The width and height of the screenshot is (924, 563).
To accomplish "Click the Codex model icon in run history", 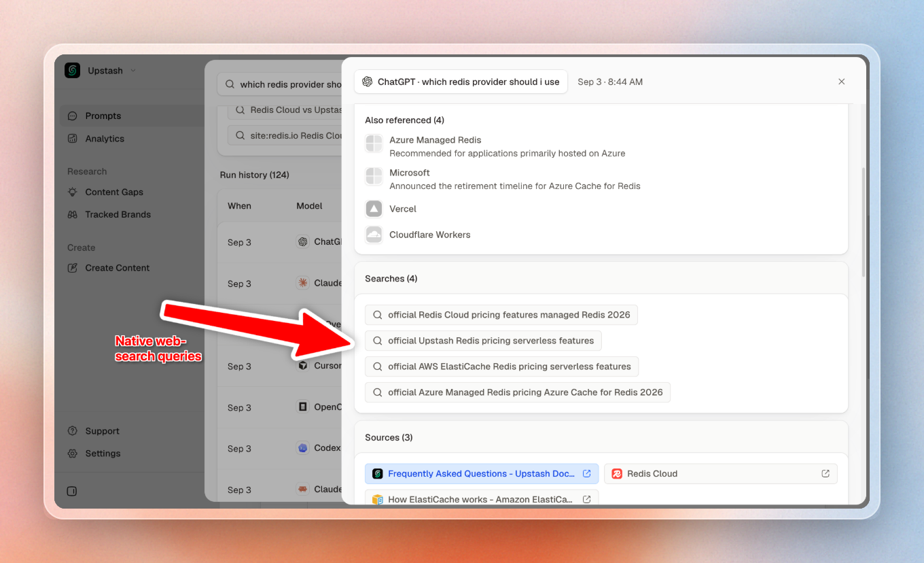I will coord(303,448).
